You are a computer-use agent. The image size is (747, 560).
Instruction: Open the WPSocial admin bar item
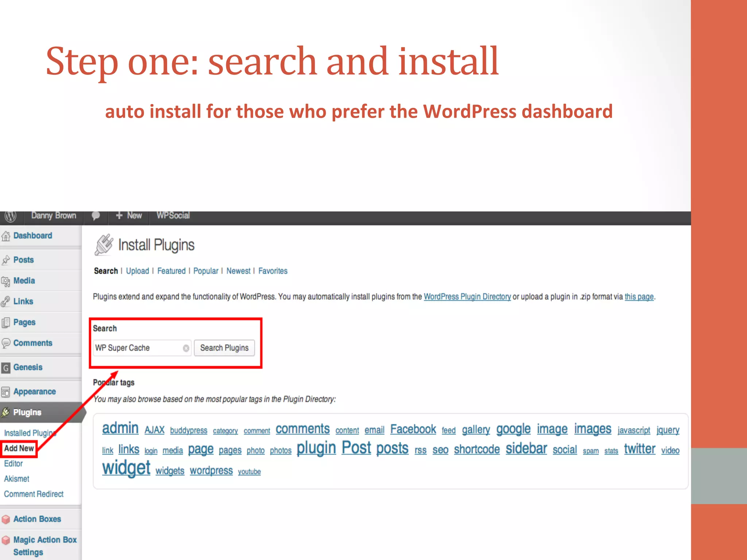[173, 215]
